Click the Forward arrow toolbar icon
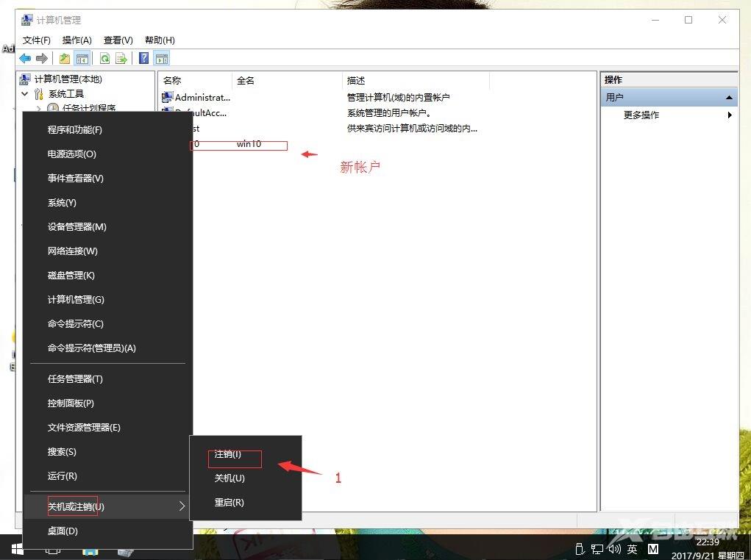The image size is (751, 560). click(x=42, y=59)
